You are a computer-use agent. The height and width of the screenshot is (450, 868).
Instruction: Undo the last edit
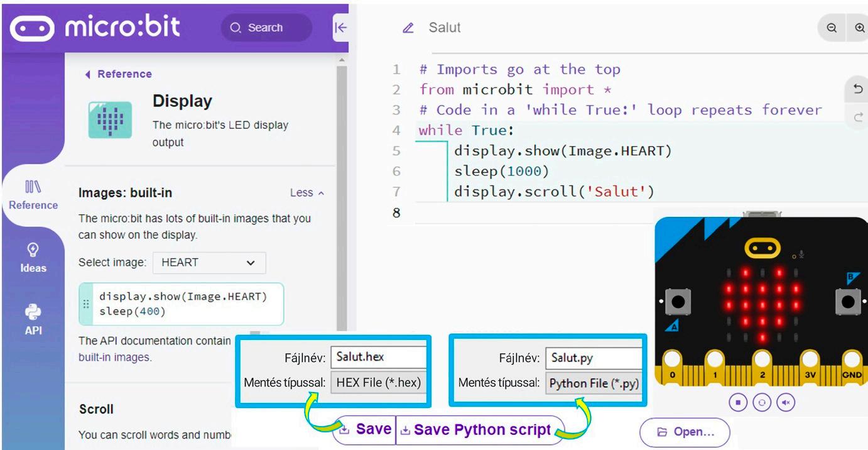click(858, 90)
